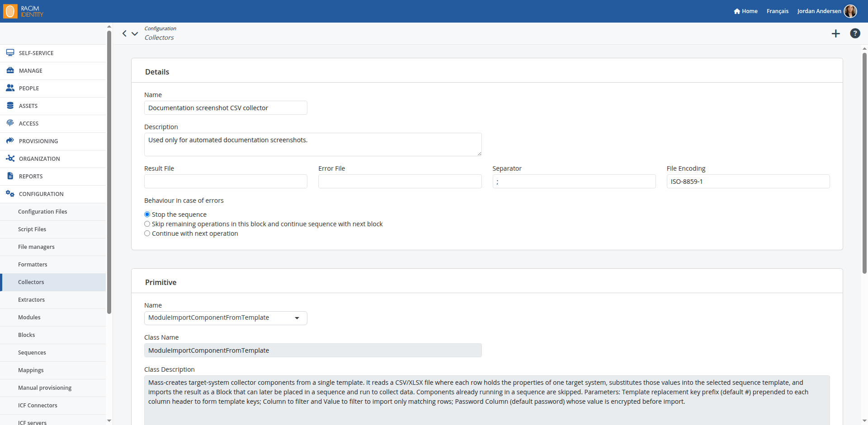The width and height of the screenshot is (868, 425).
Task: Click the sidebar vertical scrollbar
Action: 109,172
